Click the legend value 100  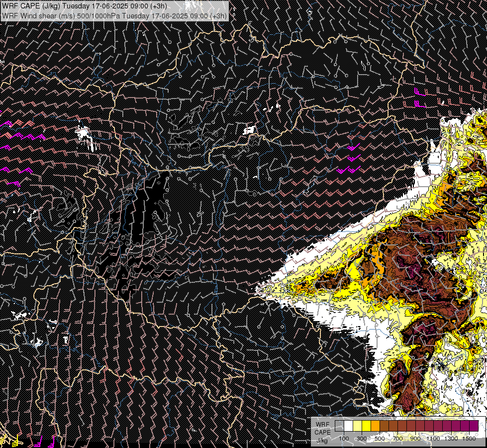(x=344, y=439)
